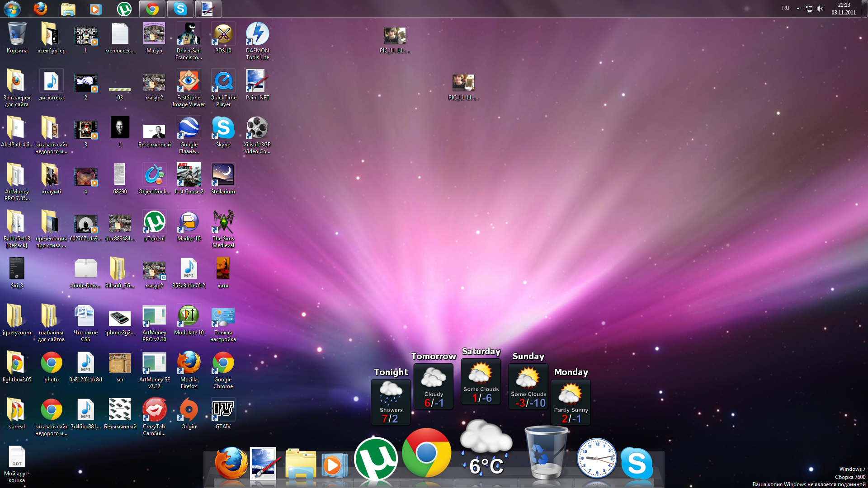Click the µTorrent icon in the dock
The image size is (868, 488).
[375, 459]
